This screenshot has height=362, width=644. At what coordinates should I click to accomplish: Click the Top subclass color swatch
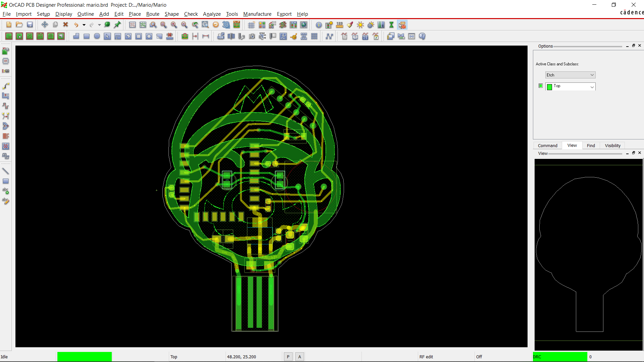point(549,87)
